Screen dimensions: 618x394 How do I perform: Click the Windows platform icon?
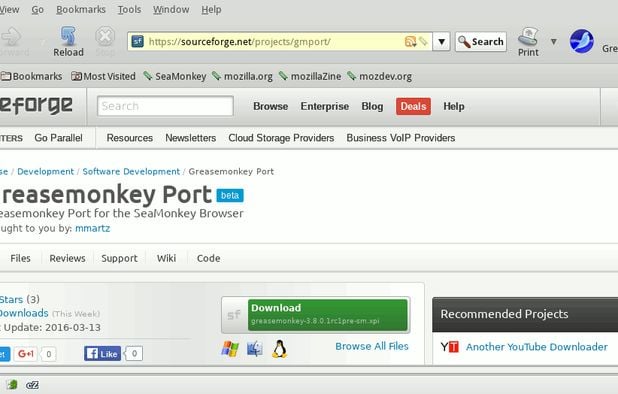pyautogui.click(x=230, y=349)
